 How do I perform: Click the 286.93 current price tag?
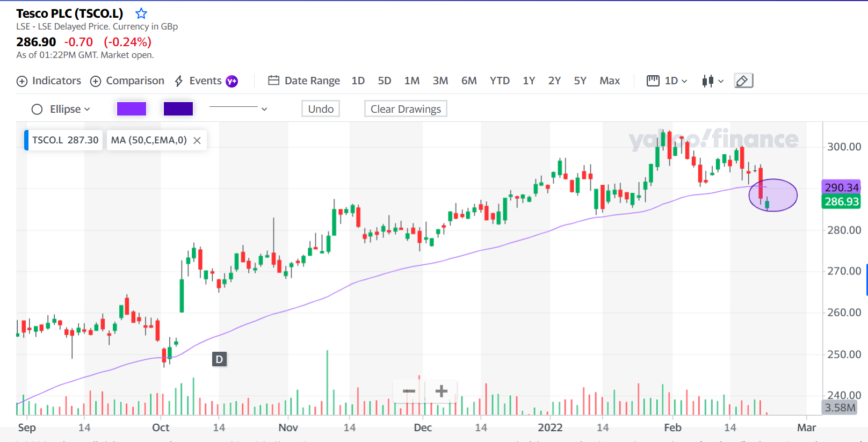[x=842, y=202]
